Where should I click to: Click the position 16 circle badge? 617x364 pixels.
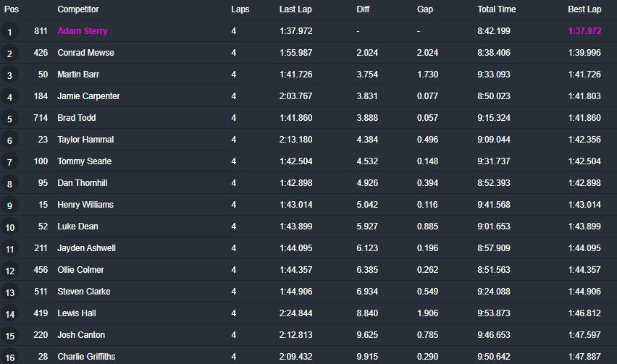(x=9, y=356)
